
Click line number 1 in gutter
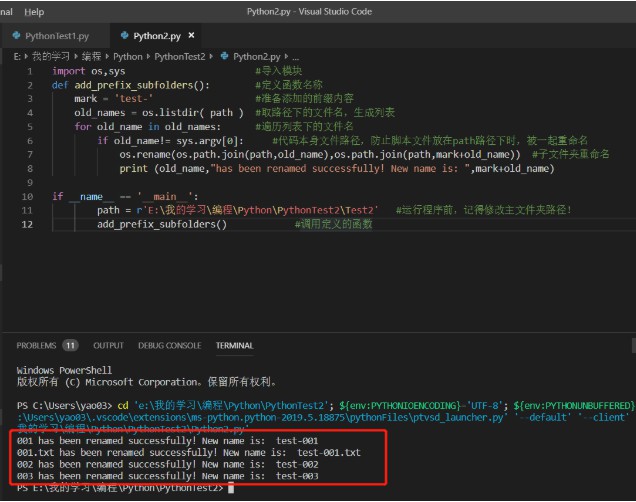[30, 71]
